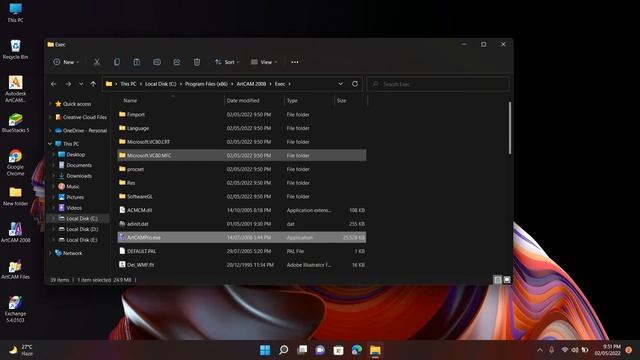The image size is (640, 360).
Task: Select the Language folder row
Action: pyautogui.click(x=242, y=128)
